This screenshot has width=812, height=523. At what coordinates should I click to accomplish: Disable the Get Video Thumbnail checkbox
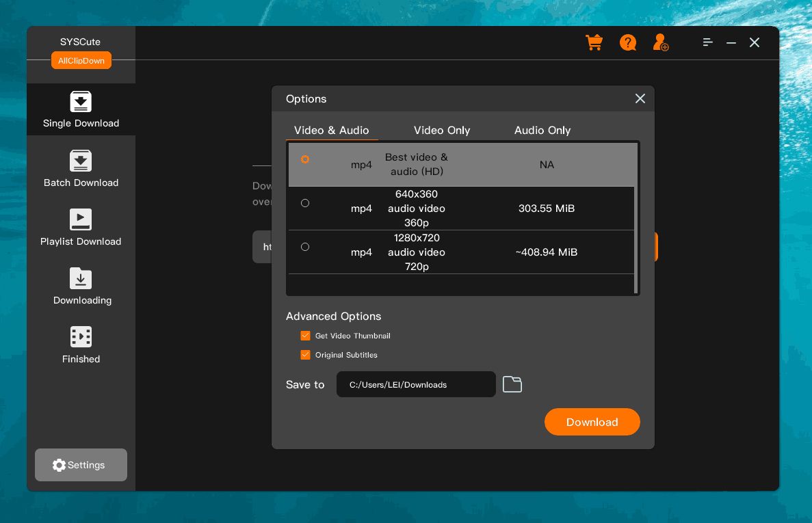305,336
